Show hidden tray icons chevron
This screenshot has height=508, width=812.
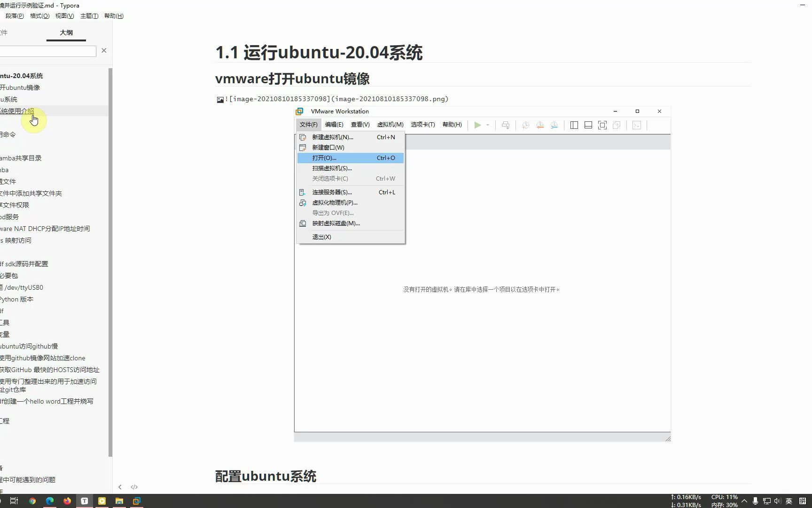click(x=744, y=501)
